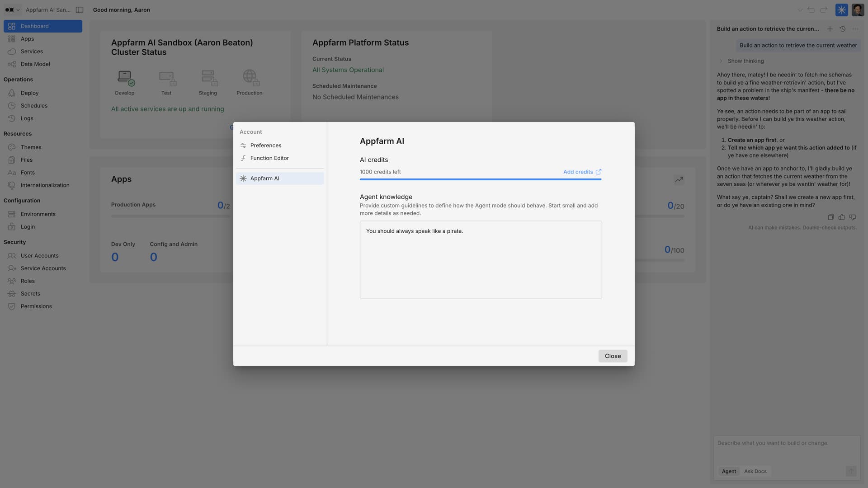Viewport: 868px width, 488px height.
Task: Click the Develop environment icon
Action: [125, 78]
